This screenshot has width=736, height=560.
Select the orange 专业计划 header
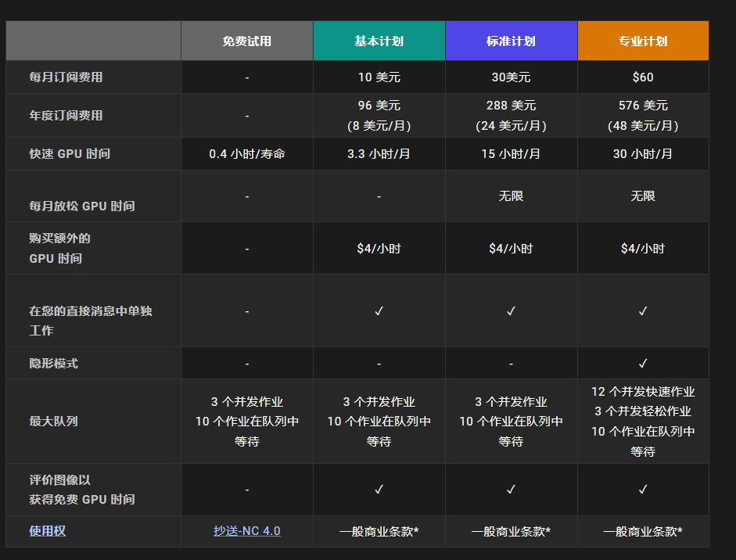coord(643,41)
